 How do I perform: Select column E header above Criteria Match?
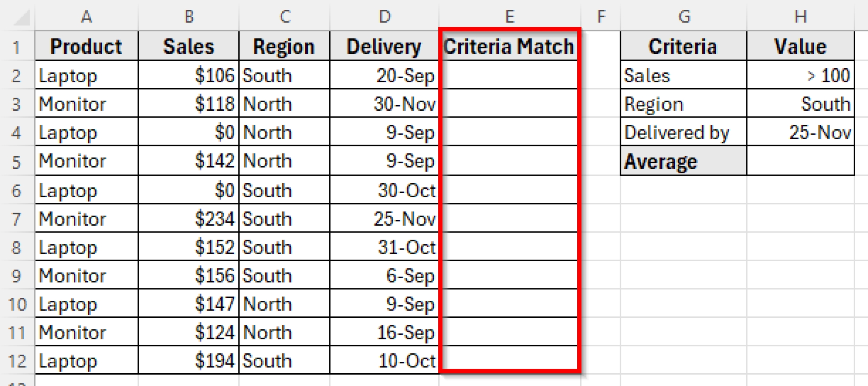coord(509,17)
